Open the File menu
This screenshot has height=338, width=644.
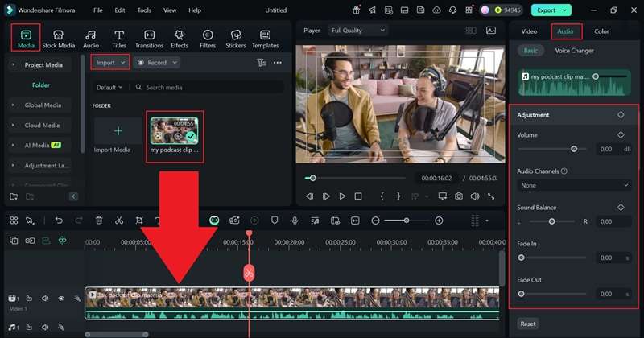point(97,10)
